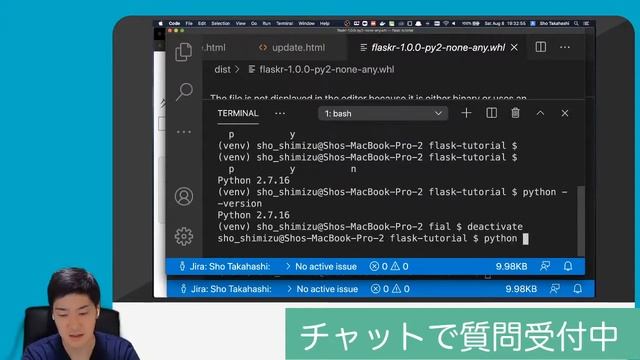Open the panel's ellipsis beside TERMINAL
Screen dimensions: 640x360
(280, 113)
